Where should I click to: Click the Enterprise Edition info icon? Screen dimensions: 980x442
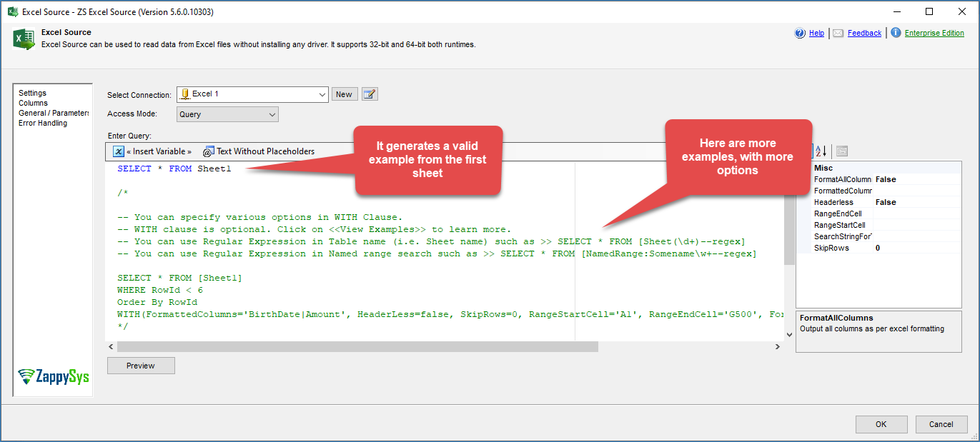(x=896, y=33)
